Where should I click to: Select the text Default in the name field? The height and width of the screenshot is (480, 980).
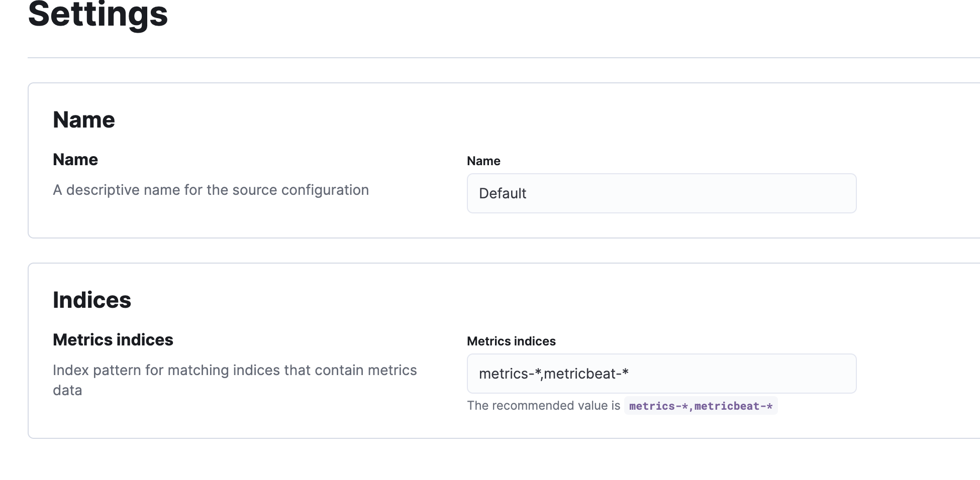click(x=502, y=193)
